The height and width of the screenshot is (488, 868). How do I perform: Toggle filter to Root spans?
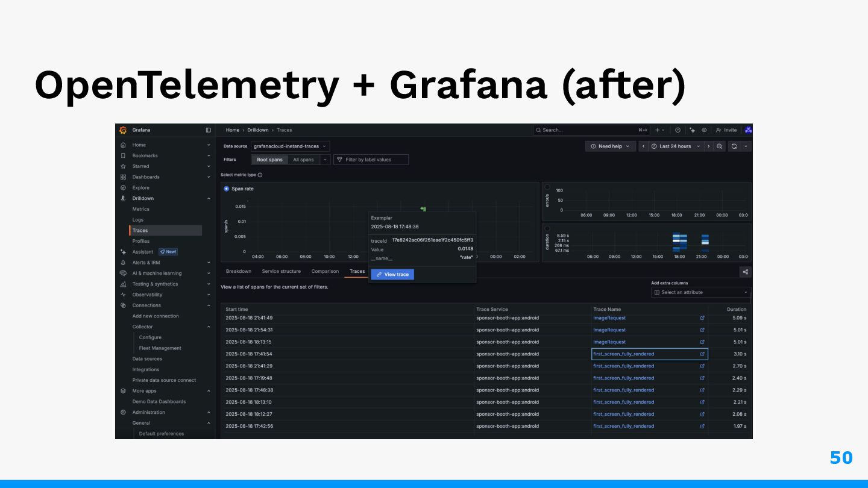[269, 160]
